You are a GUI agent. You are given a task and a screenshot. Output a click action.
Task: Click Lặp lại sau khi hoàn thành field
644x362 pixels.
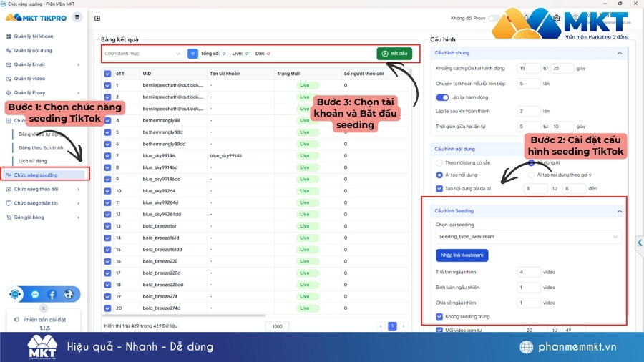tap(529, 111)
